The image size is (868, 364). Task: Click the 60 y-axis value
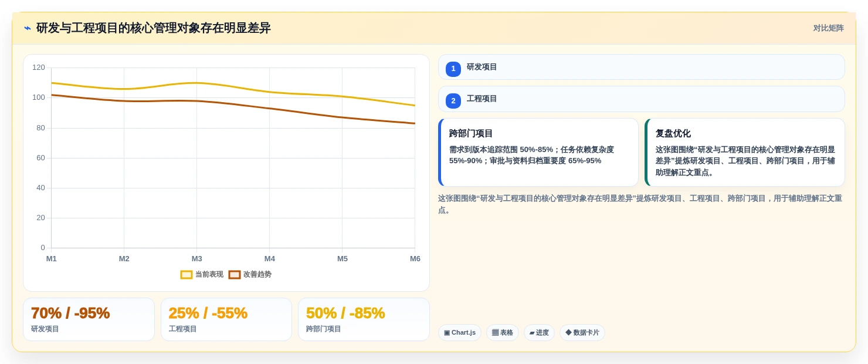coord(40,158)
